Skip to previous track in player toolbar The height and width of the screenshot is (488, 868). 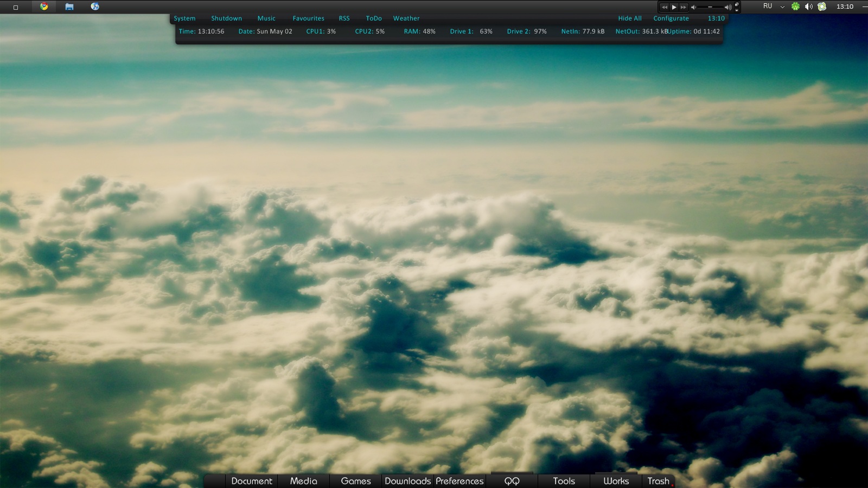(x=665, y=7)
